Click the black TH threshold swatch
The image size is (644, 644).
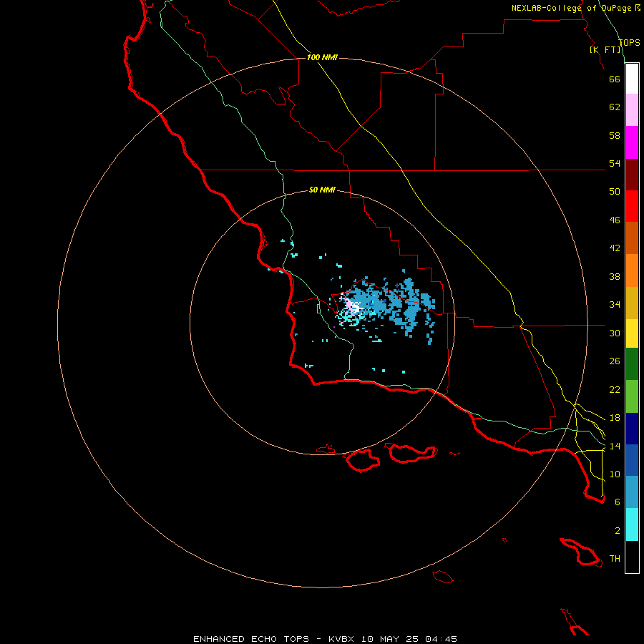point(632,557)
